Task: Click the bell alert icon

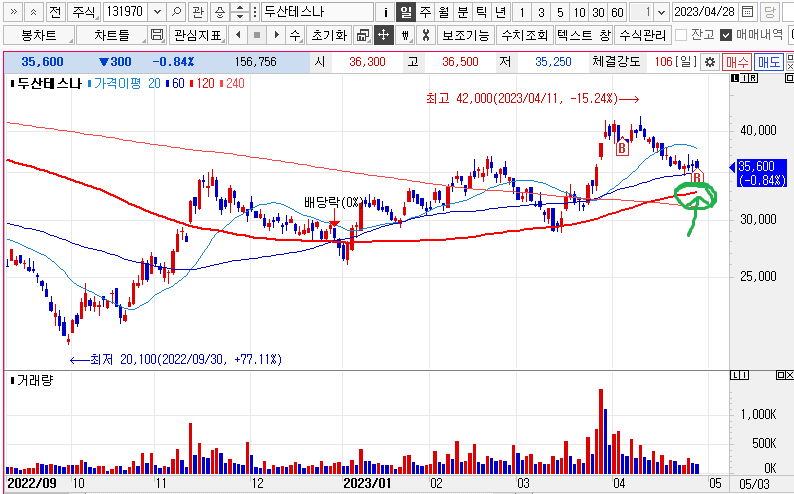Action: 219,12
